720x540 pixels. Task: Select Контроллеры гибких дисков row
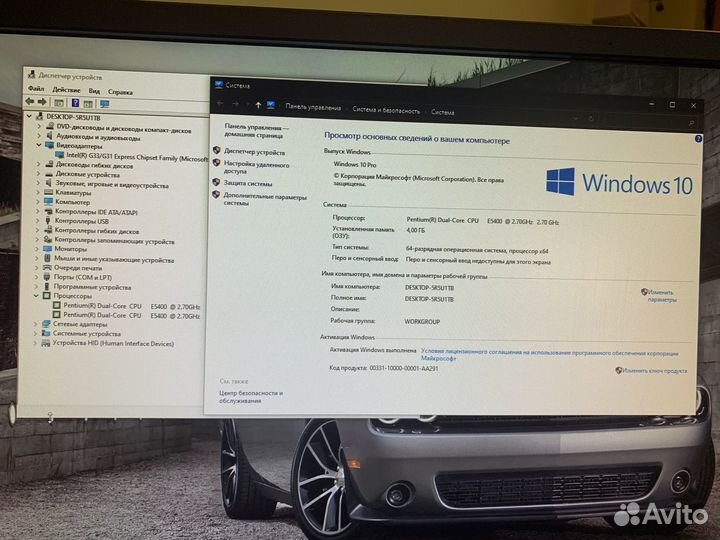click(97, 231)
